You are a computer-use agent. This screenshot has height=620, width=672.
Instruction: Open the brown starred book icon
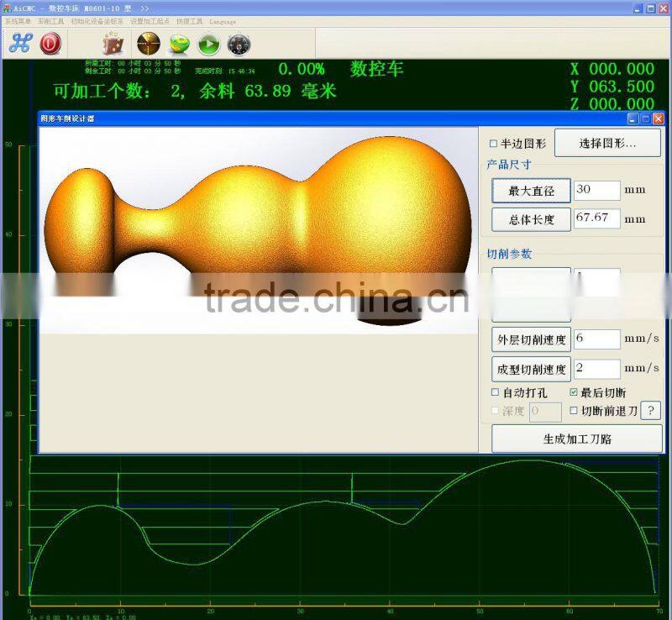click(113, 44)
